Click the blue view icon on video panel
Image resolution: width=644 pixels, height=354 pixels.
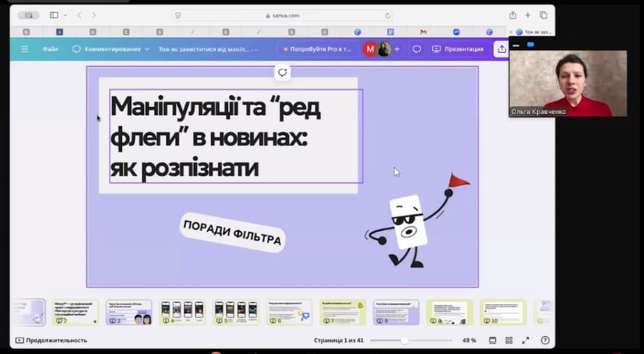point(530,44)
